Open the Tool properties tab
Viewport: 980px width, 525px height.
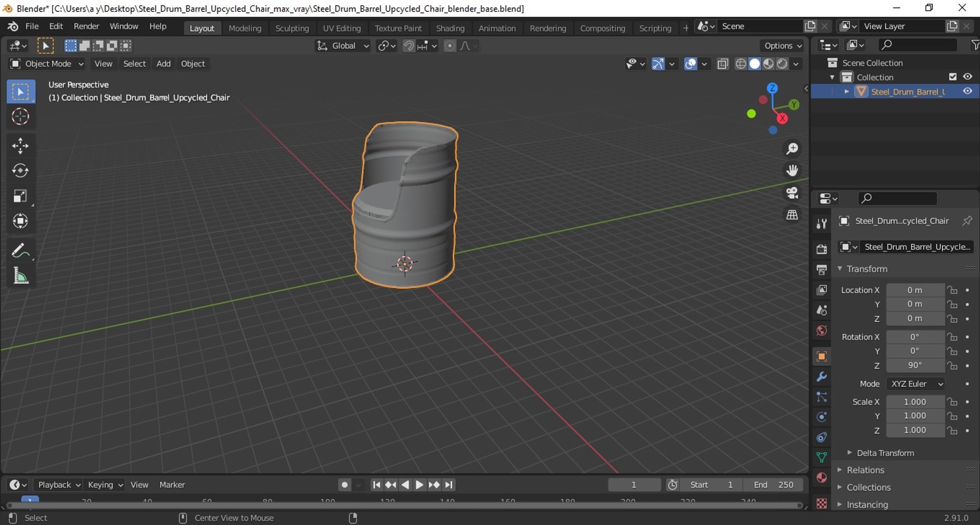[821, 224]
